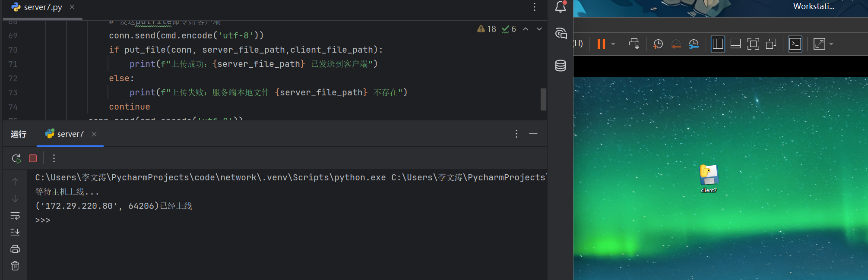Toggle scroll to end in the console
868x280 pixels.
(15, 232)
